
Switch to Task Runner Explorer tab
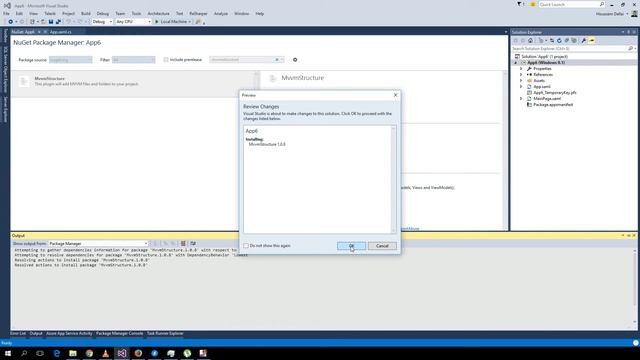pos(165,333)
